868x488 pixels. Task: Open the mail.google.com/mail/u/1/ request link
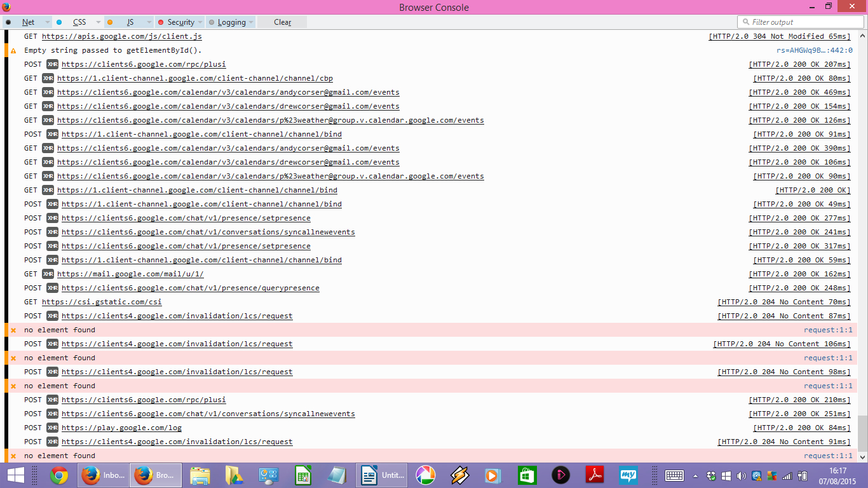tap(130, 274)
